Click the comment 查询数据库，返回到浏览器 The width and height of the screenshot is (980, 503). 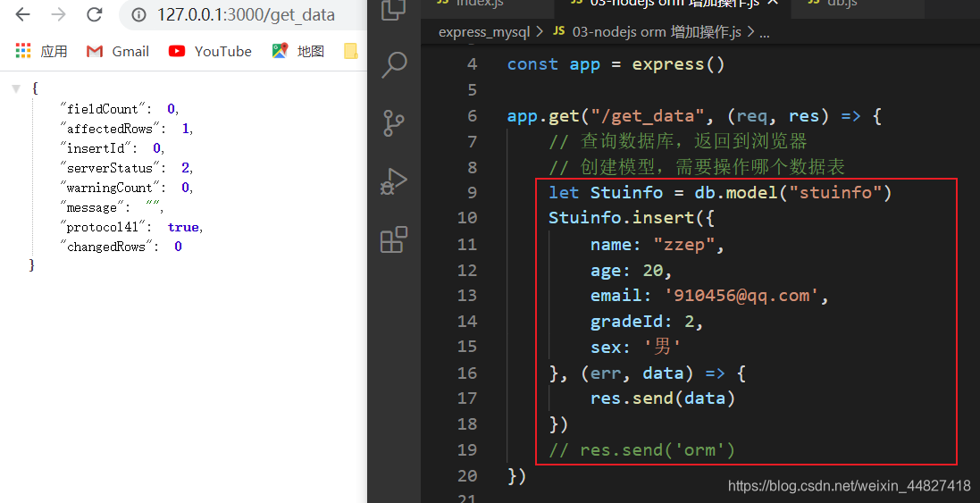[x=678, y=142]
